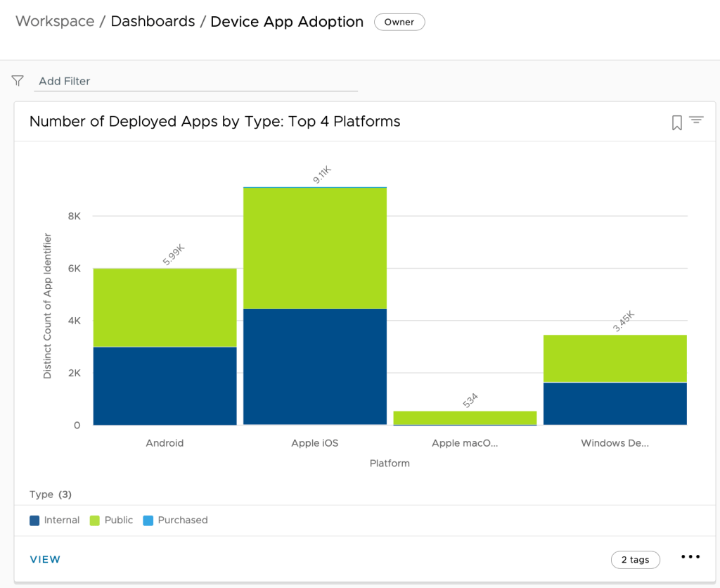
Task: Select Apple iOS Public bar segment
Action: coord(315,248)
